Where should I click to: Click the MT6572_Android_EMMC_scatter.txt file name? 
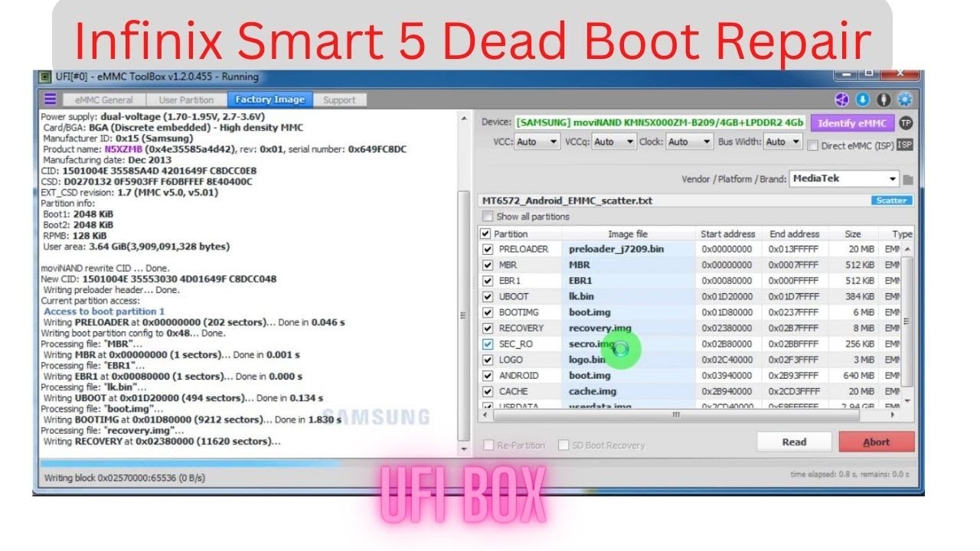click(x=567, y=201)
